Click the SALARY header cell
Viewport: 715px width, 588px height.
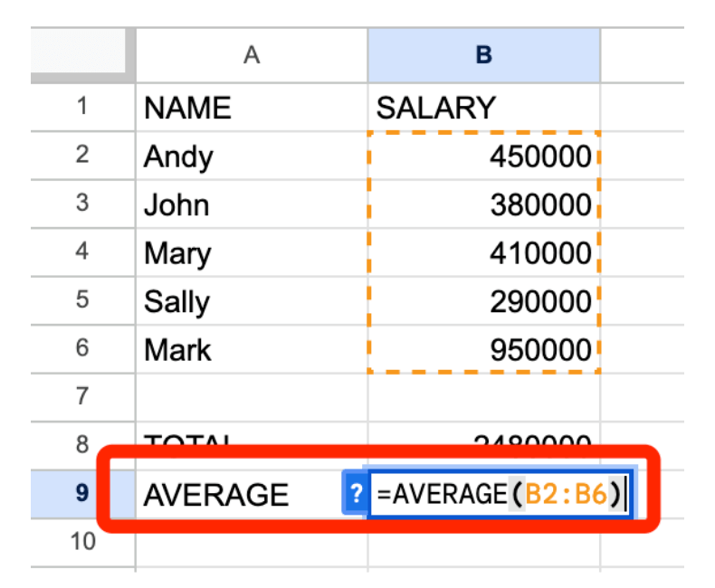(483, 108)
